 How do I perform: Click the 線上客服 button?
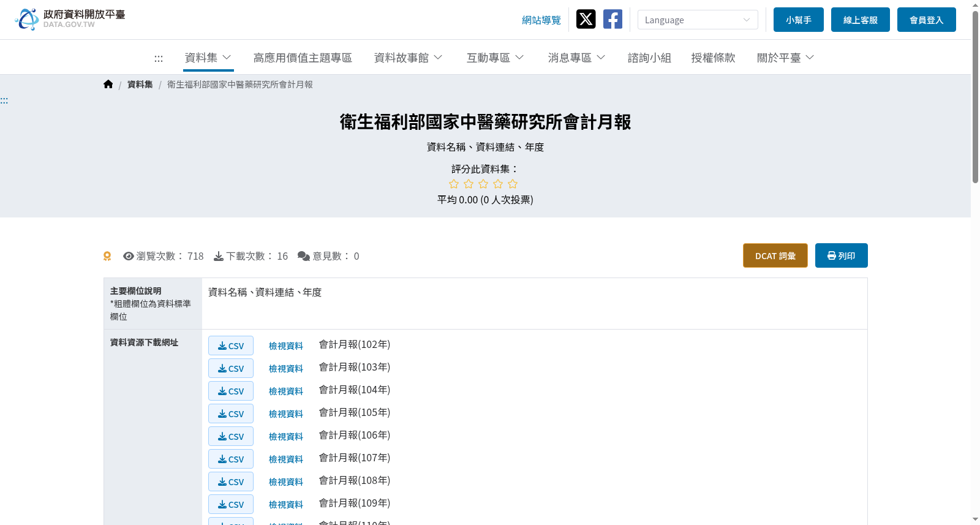click(x=861, y=20)
